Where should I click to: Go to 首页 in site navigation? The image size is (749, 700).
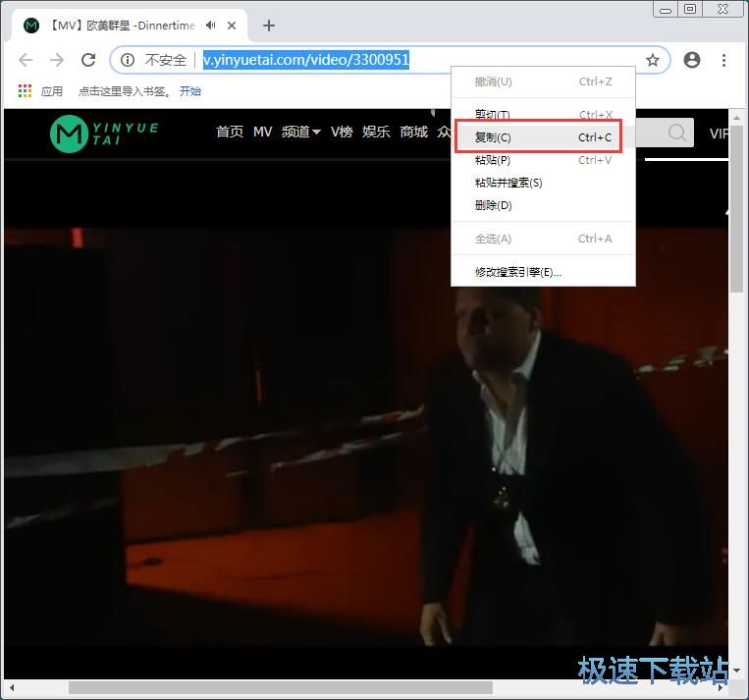pyautogui.click(x=230, y=132)
